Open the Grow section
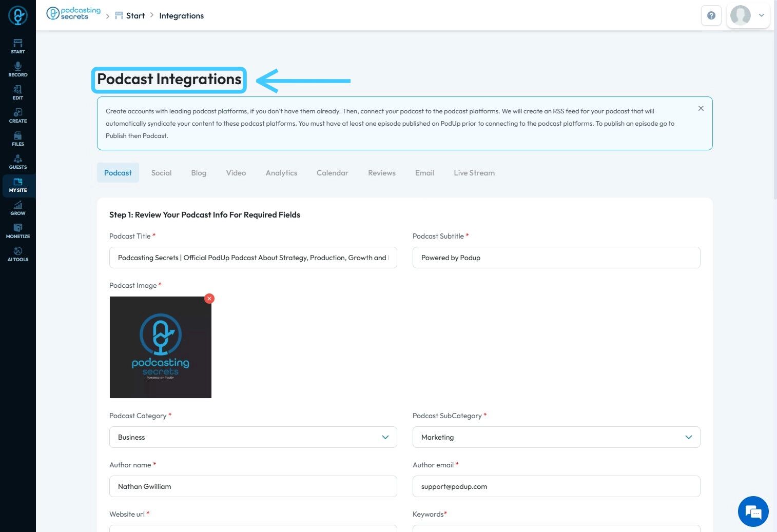Viewport: 777px width, 532px height. click(x=18, y=208)
